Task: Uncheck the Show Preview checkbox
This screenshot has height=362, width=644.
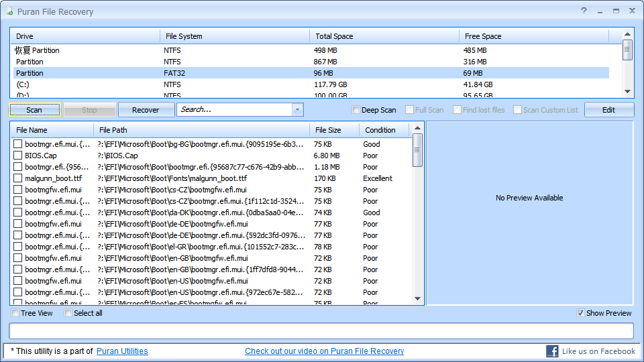Action: 580,313
